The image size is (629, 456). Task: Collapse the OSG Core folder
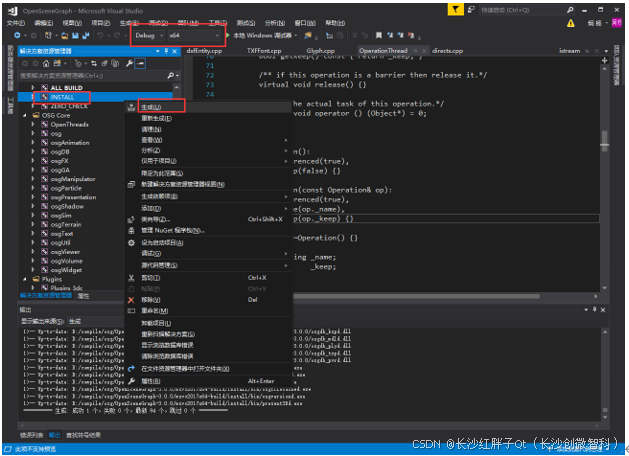point(24,115)
